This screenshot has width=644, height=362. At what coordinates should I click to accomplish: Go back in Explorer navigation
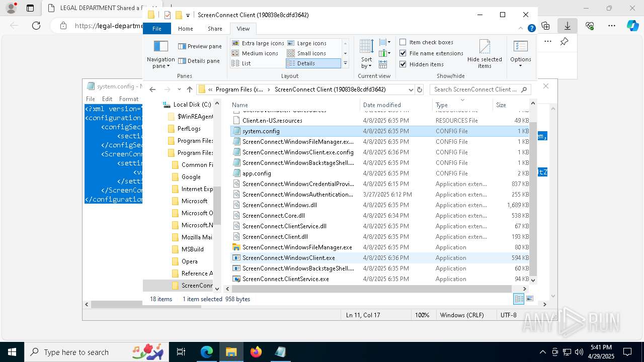click(x=152, y=89)
